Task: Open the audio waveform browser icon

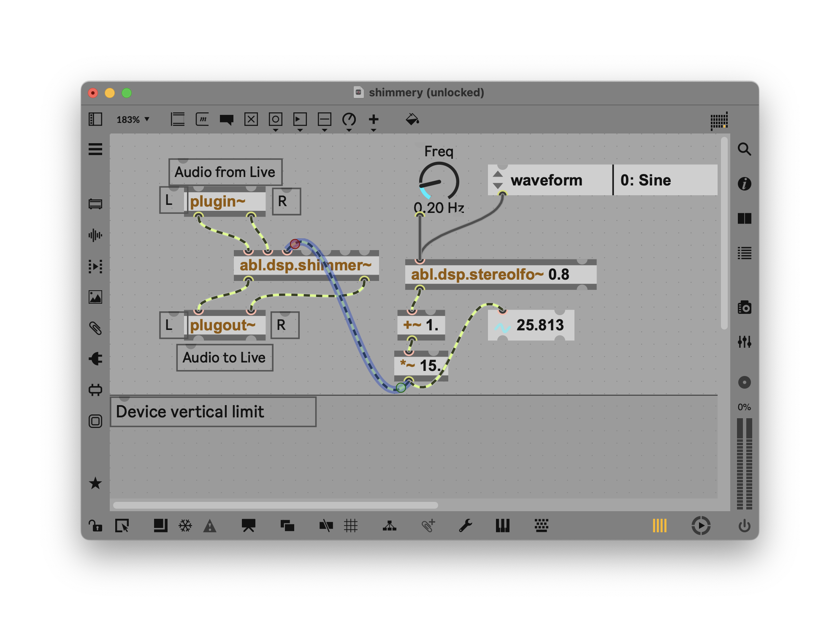Action: click(x=95, y=235)
